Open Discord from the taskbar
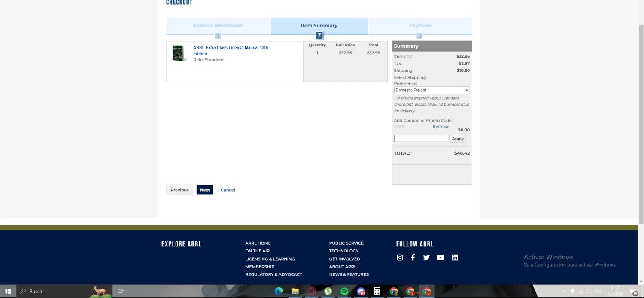 click(361, 291)
